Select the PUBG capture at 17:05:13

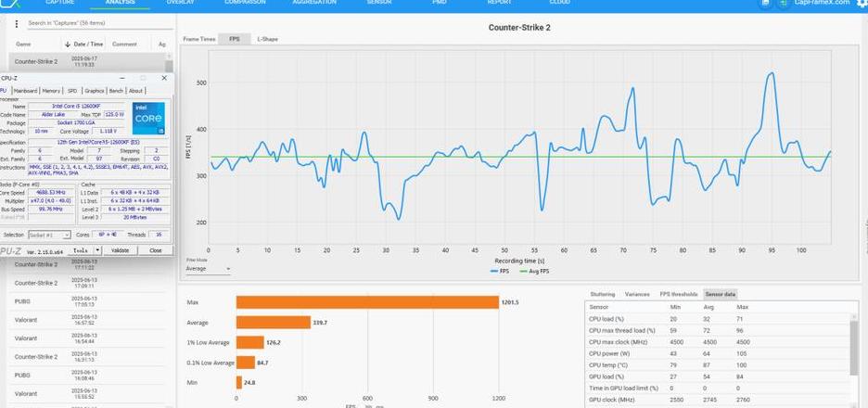(87, 301)
